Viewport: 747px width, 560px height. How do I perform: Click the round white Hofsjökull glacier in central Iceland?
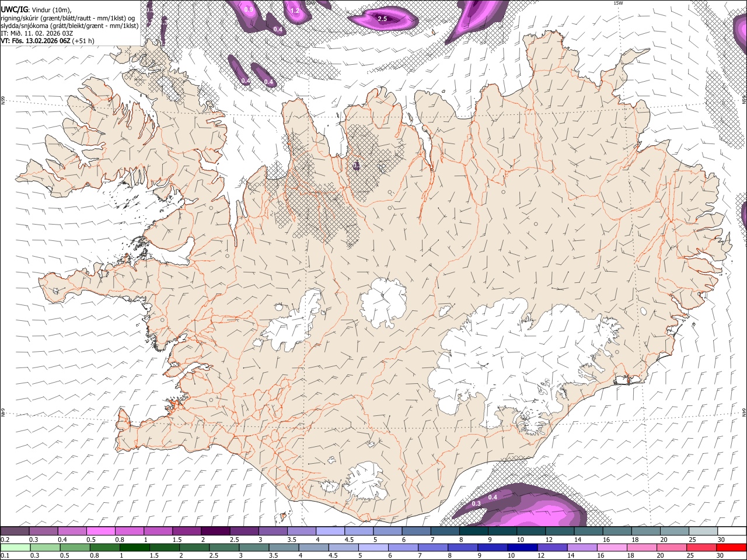383,302
